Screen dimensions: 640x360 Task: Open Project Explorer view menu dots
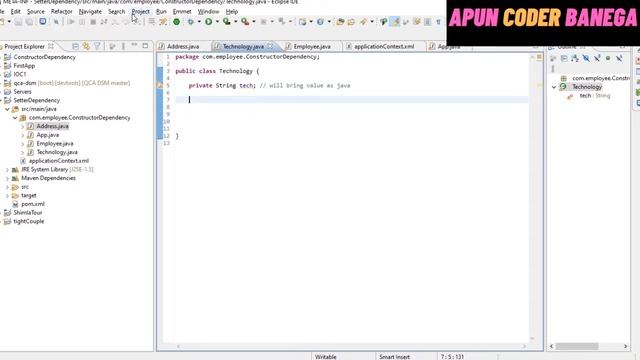(123, 47)
